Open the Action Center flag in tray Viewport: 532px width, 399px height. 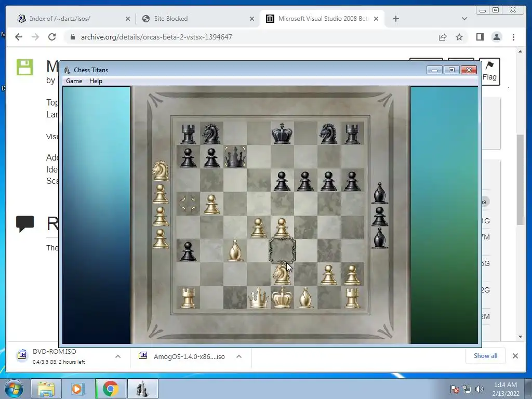[x=455, y=389]
